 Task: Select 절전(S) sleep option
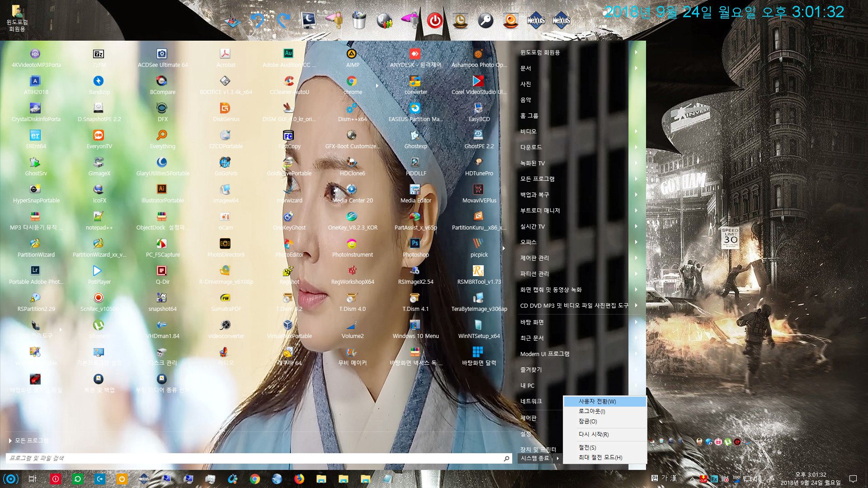click(x=605, y=447)
